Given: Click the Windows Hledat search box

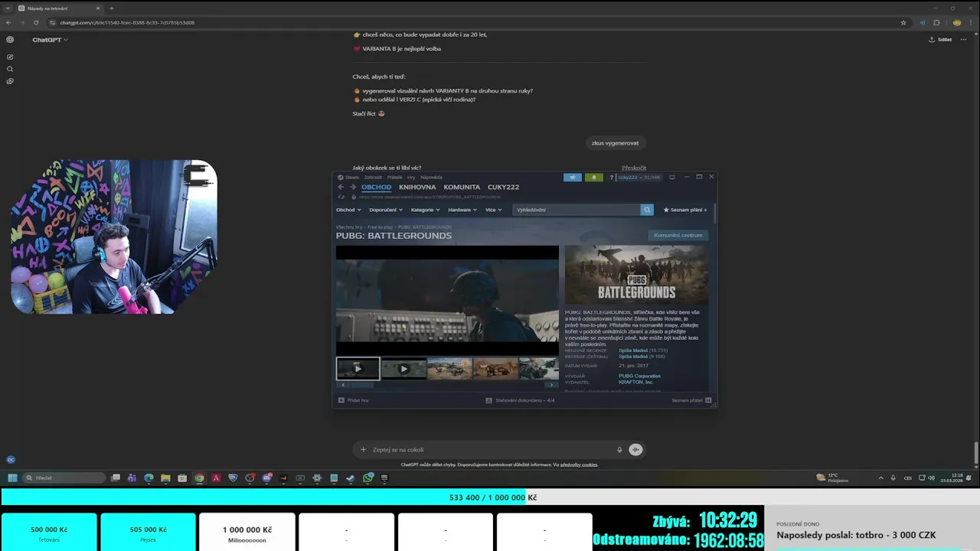Looking at the screenshot, I should (x=64, y=478).
